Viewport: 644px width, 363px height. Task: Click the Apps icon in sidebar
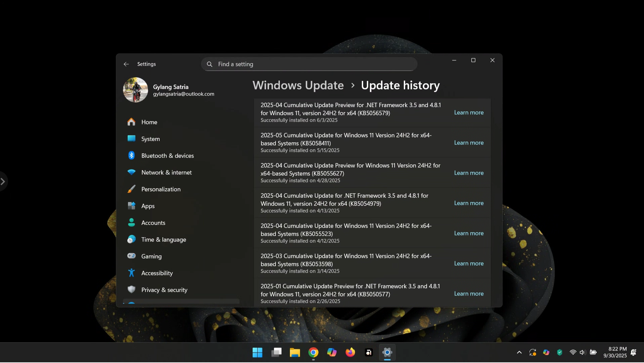click(131, 206)
